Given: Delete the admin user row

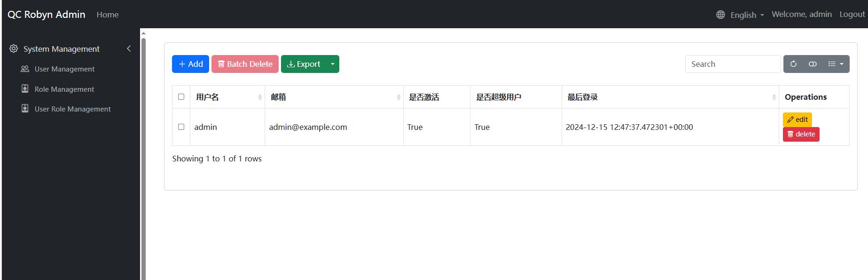Looking at the screenshot, I should coord(801,134).
